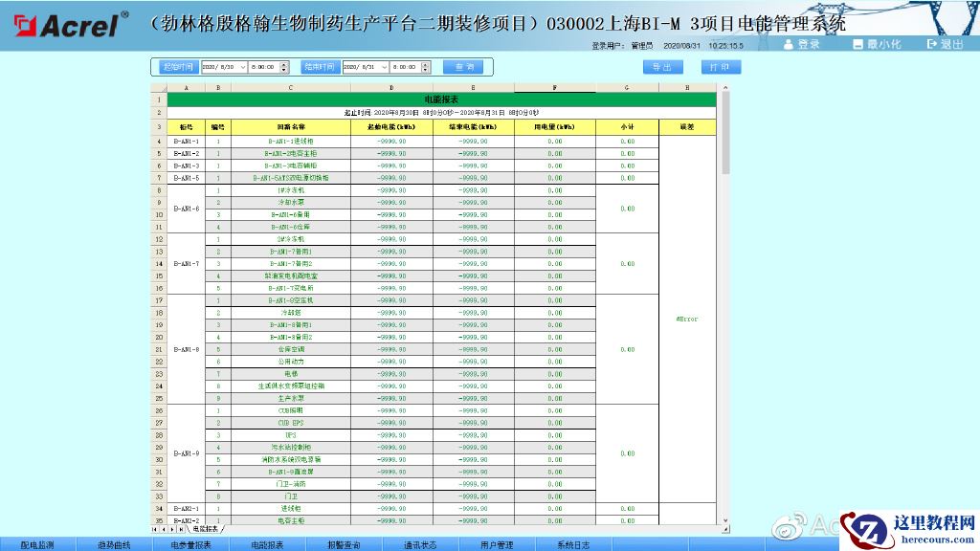This screenshot has width=980, height=551.
Task: Click the 小计 column heading cell
Action: click(628, 127)
